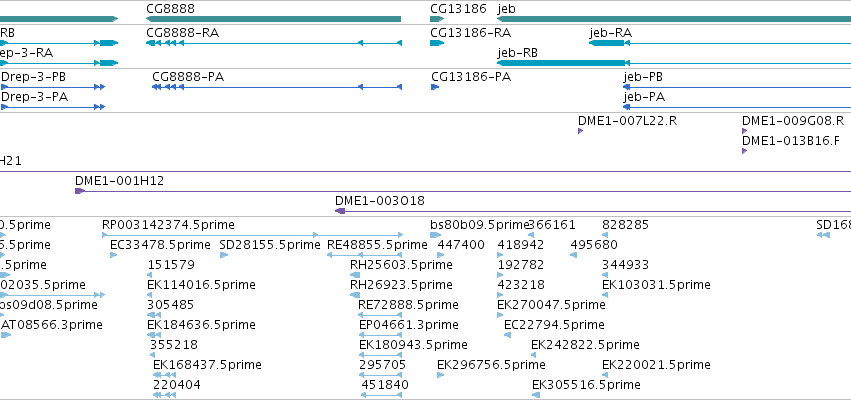This screenshot has width=851, height=400.
Task: Click the CG8888-PA protein feature line
Action: pyautogui.click(x=277, y=87)
